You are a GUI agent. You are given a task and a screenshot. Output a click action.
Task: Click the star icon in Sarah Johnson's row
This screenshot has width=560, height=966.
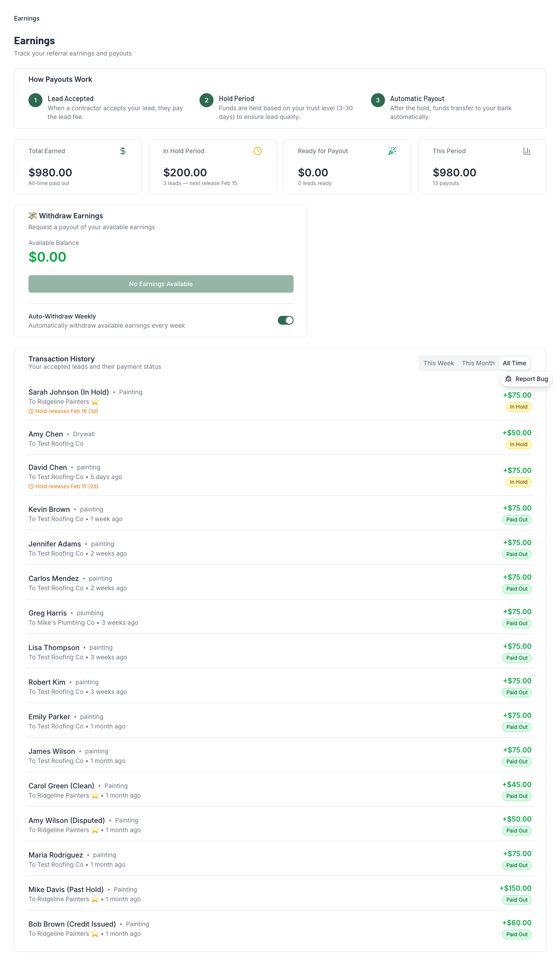pos(95,402)
